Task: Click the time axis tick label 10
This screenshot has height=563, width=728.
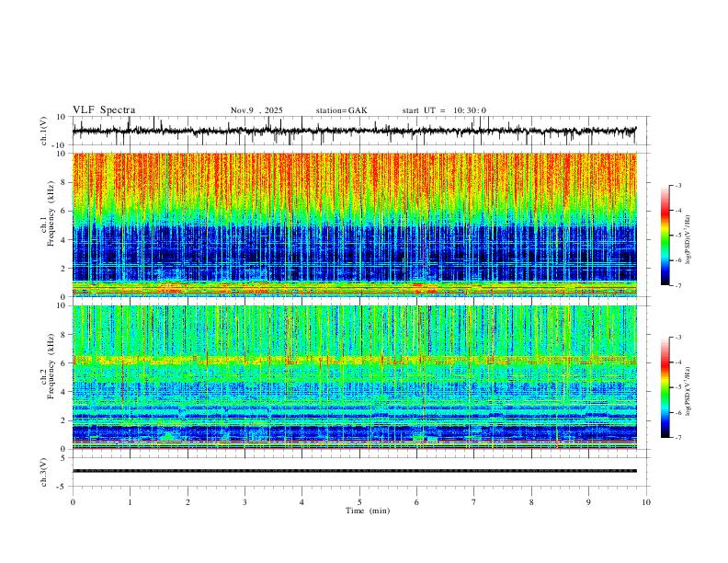Action: [646, 502]
